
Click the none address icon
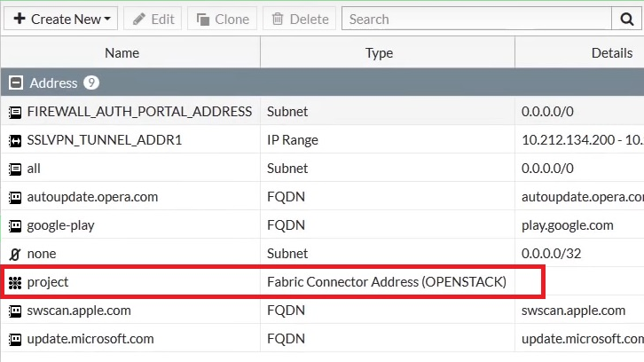click(x=14, y=254)
